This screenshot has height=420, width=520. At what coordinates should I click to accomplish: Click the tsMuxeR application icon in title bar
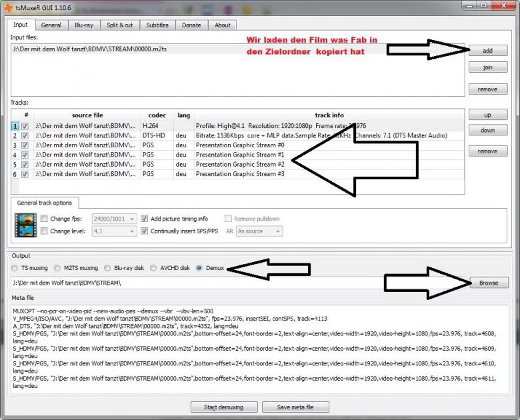tap(8, 7)
